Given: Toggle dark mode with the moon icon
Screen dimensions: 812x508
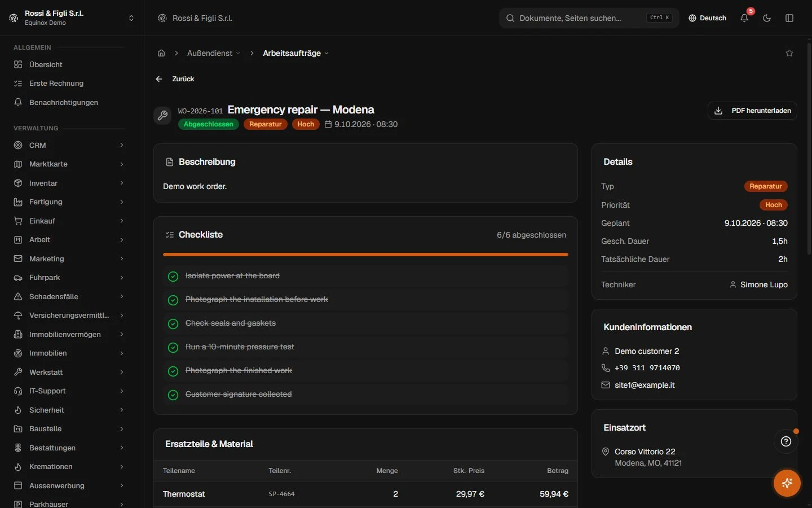Looking at the screenshot, I should tap(767, 18).
